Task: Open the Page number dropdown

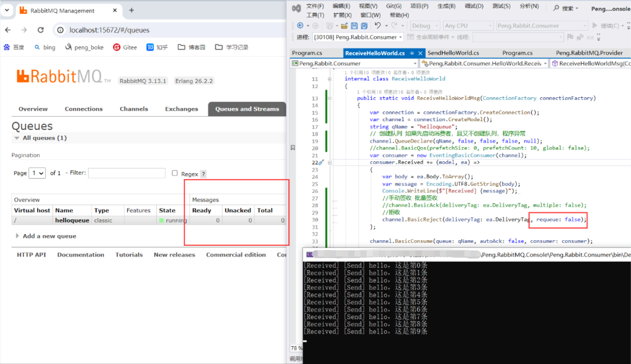Action: point(37,173)
